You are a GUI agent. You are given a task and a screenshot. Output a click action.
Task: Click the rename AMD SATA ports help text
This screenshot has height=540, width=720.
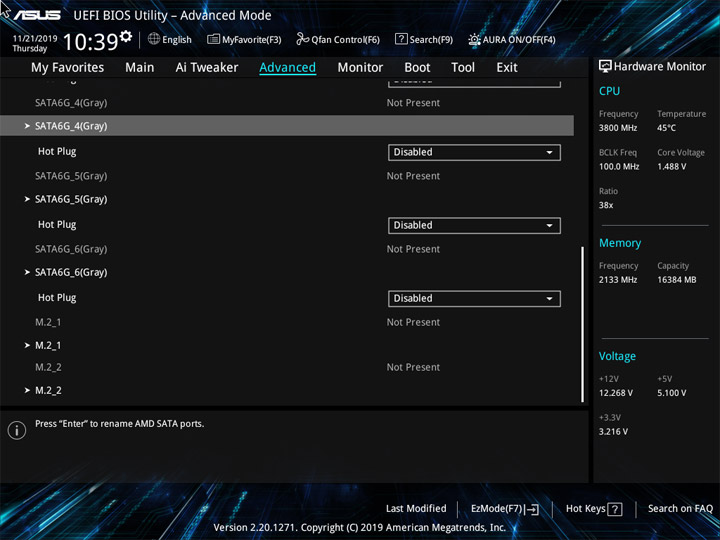[x=119, y=424]
